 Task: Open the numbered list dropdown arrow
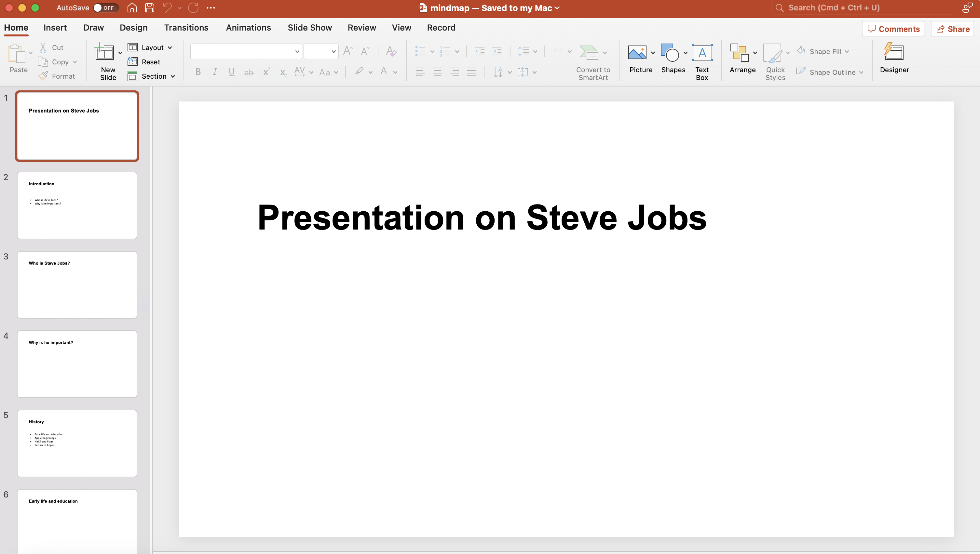(x=457, y=51)
